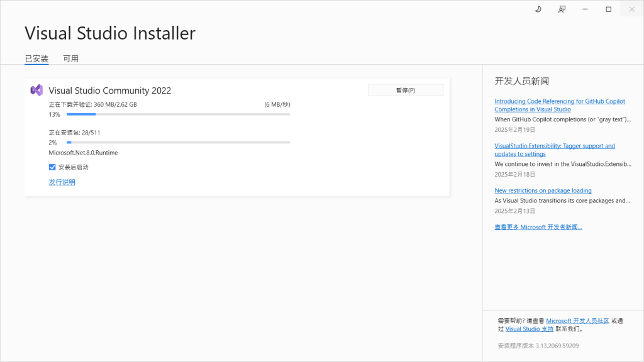Open the 发行说明 release notes link
644x362 pixels.
[62, 182]
